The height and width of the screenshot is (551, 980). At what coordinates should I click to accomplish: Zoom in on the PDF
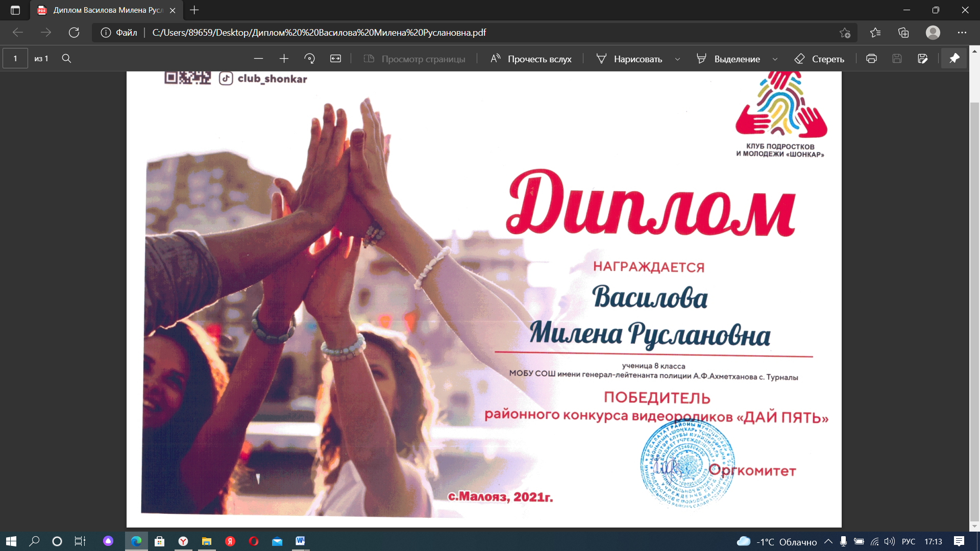coord(284,59)
